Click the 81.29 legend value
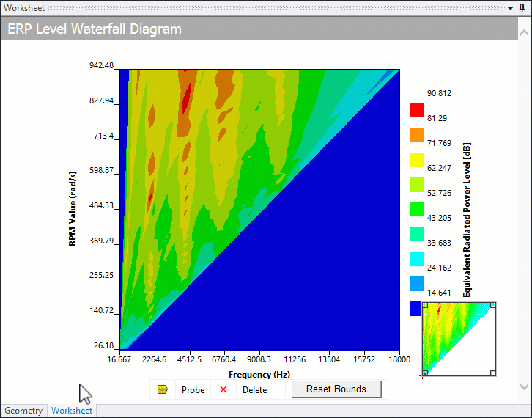 click(437, 118)
